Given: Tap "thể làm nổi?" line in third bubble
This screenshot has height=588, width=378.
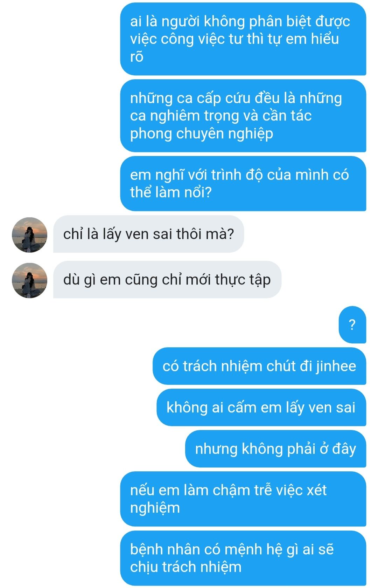Looking at the screenshot, I should point(171,192).
